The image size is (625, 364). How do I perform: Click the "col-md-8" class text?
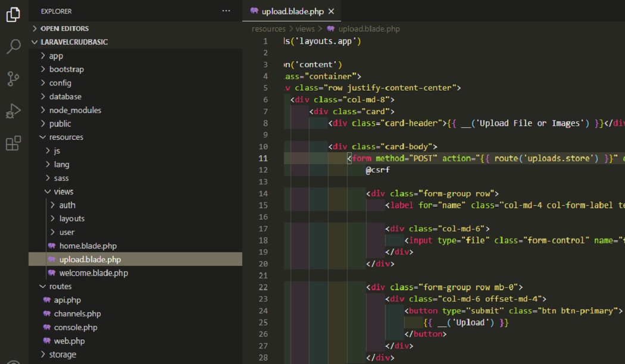tap(365, 99)
